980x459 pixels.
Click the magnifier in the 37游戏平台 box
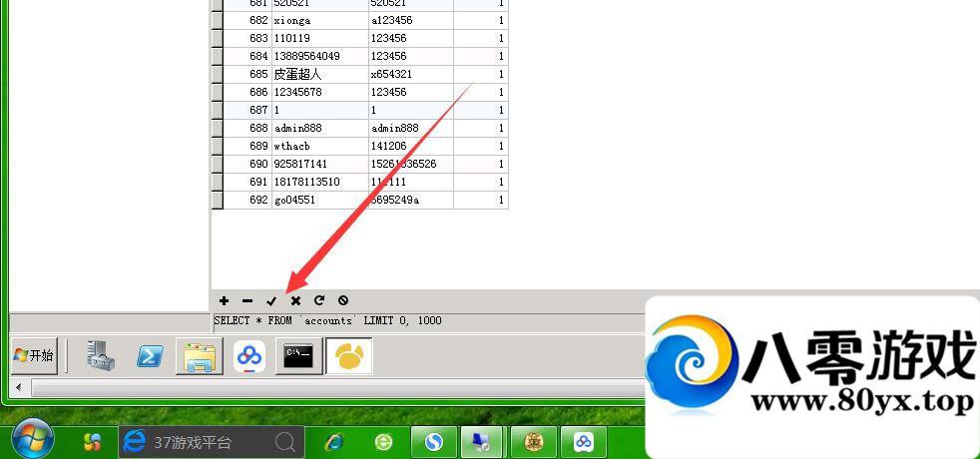tap(285, 443)
